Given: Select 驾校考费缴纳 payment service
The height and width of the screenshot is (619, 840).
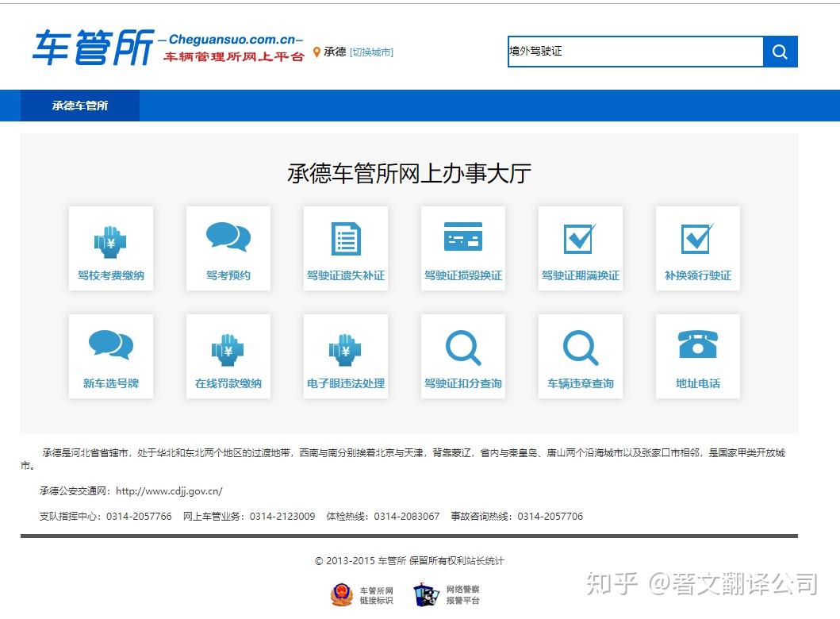Looking at the screenshot, I should (110, 248).
